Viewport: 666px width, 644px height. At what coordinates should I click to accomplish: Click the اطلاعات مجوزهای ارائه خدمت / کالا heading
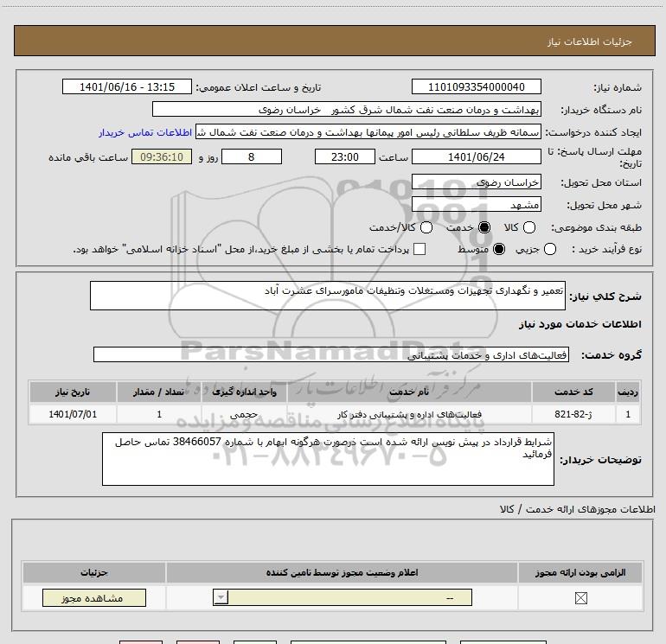(x=577, y=509)
